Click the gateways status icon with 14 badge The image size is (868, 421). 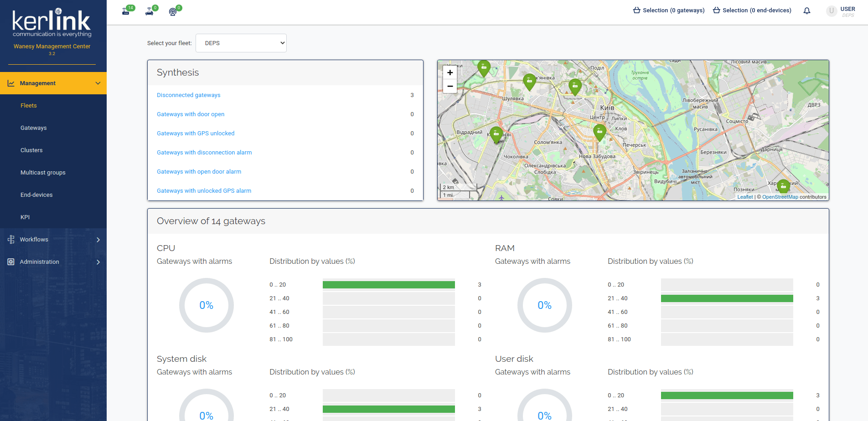126,11
